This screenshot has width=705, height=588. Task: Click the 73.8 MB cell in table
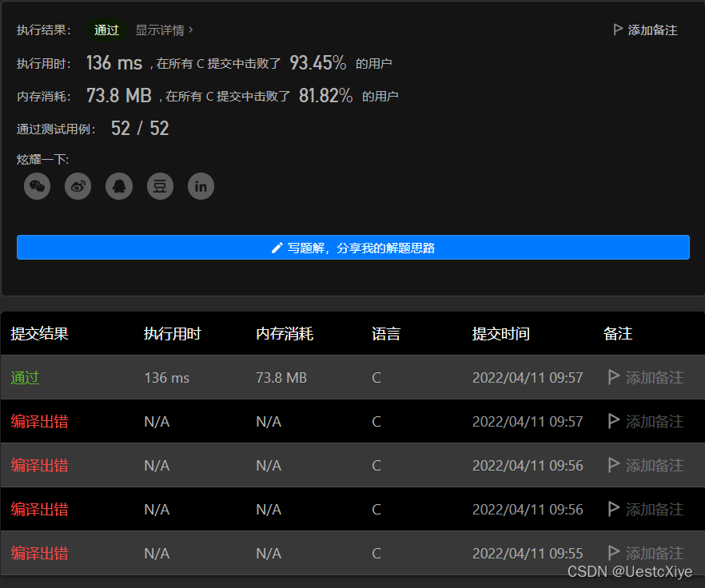coord(281,378)
